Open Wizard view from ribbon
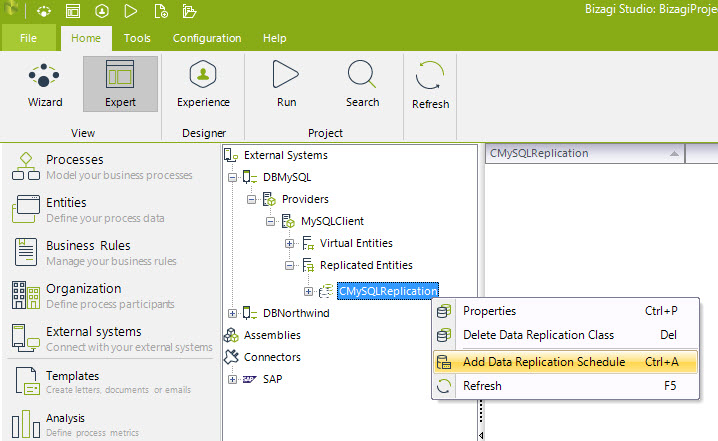Viewport: 718px width, 441px height. point(44,84)
